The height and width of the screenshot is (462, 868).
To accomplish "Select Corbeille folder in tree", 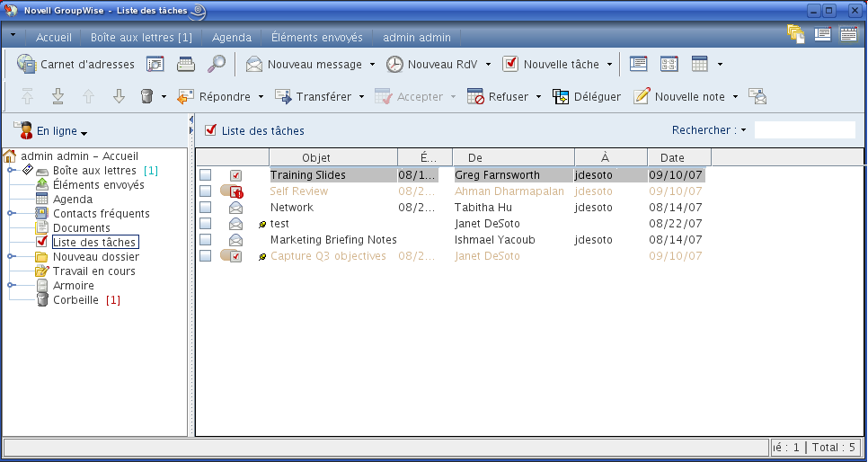I will tap(75, 300).
